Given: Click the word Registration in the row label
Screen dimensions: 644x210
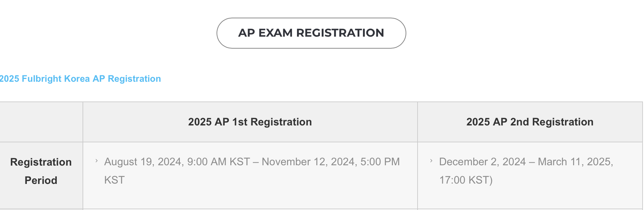Looking at the screenshot, I should pos(41,162).
